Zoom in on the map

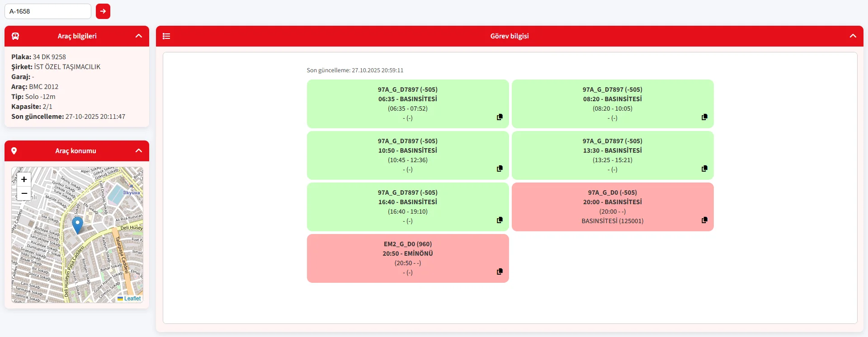click(x=24, y=179)
